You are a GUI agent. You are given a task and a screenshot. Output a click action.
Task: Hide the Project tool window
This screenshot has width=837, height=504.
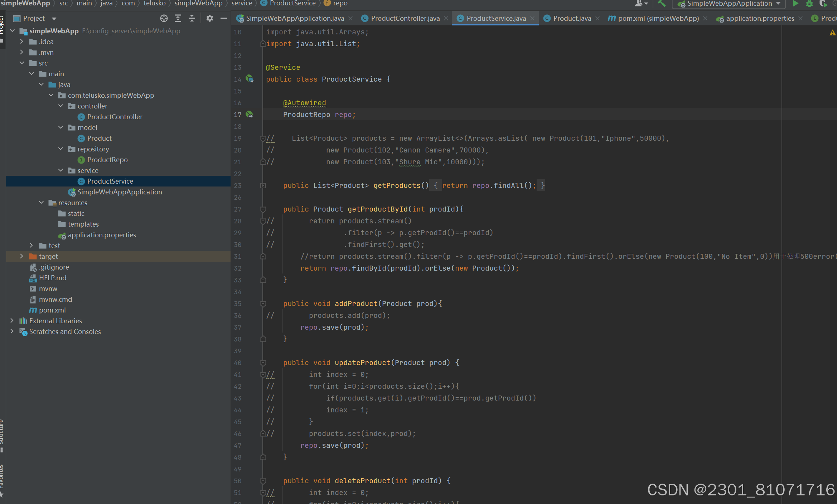tap(224, 18)
